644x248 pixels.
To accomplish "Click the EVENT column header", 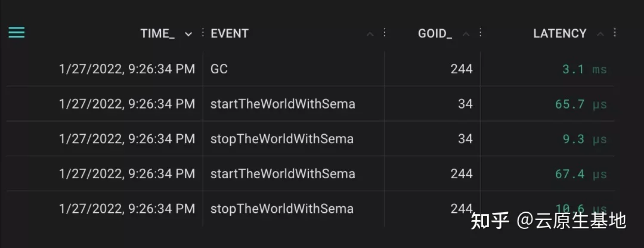I will (230, 33).
